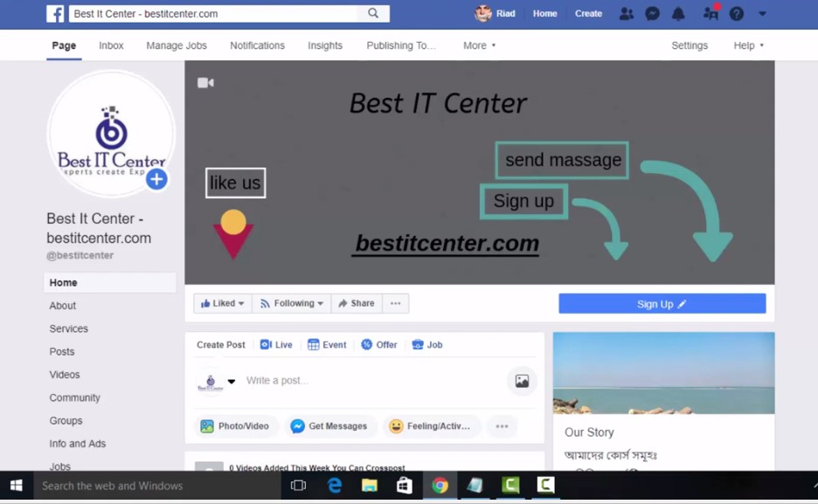
Task: Open the Insights tab
Action: (324, 45)
